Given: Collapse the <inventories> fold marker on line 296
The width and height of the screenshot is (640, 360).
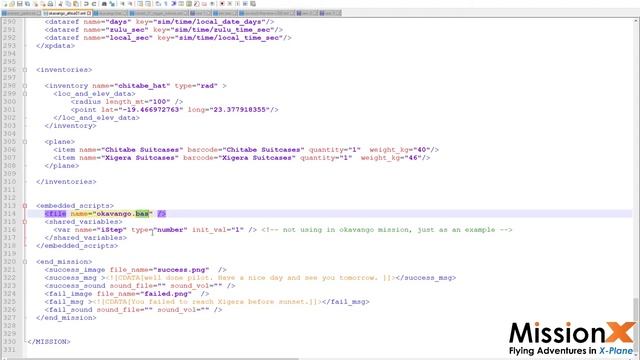Looking at the screenshot, I should pos(25,70).
